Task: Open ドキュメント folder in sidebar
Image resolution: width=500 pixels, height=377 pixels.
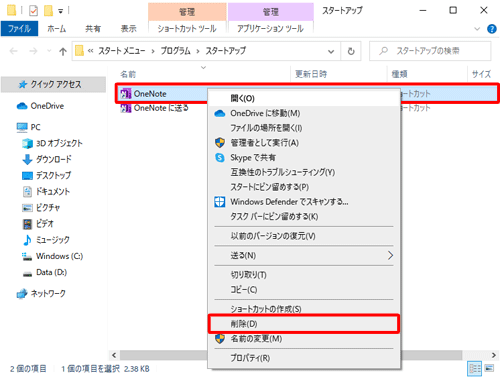Action: (46, 192)
